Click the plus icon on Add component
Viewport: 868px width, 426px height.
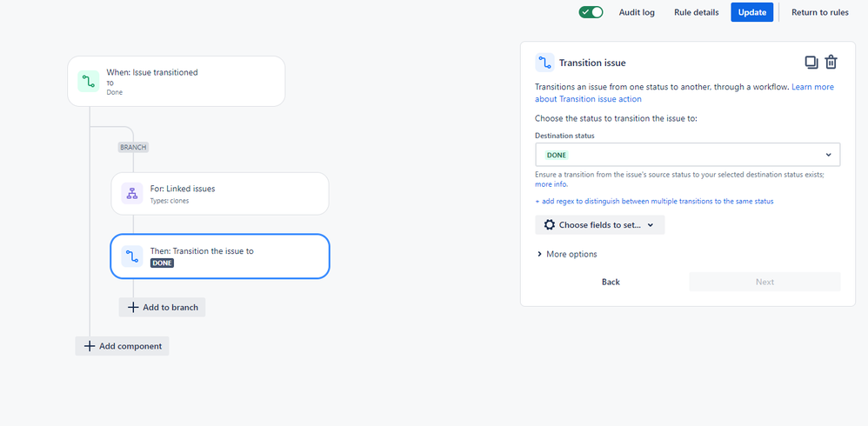pyautogui.click(x=89, y=346)
